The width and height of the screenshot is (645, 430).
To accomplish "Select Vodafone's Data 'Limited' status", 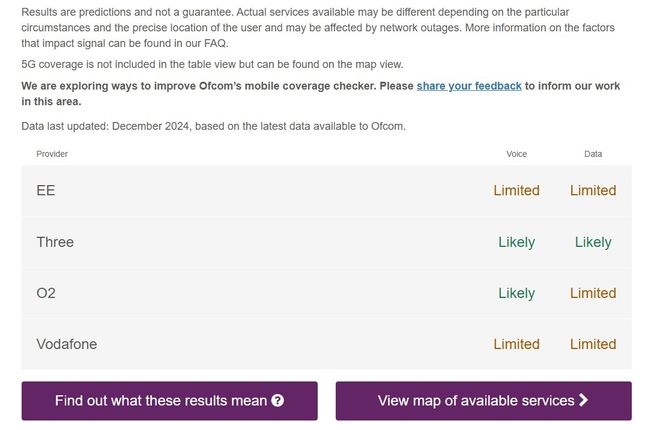I will (x=593, y=344).
